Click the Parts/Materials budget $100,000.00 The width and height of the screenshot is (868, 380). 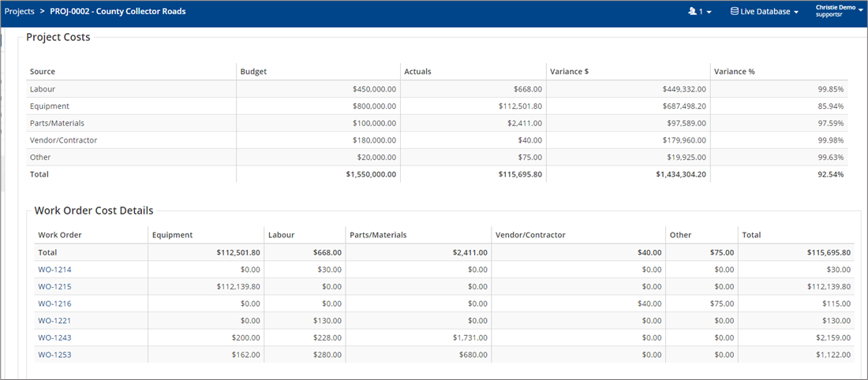374,123
